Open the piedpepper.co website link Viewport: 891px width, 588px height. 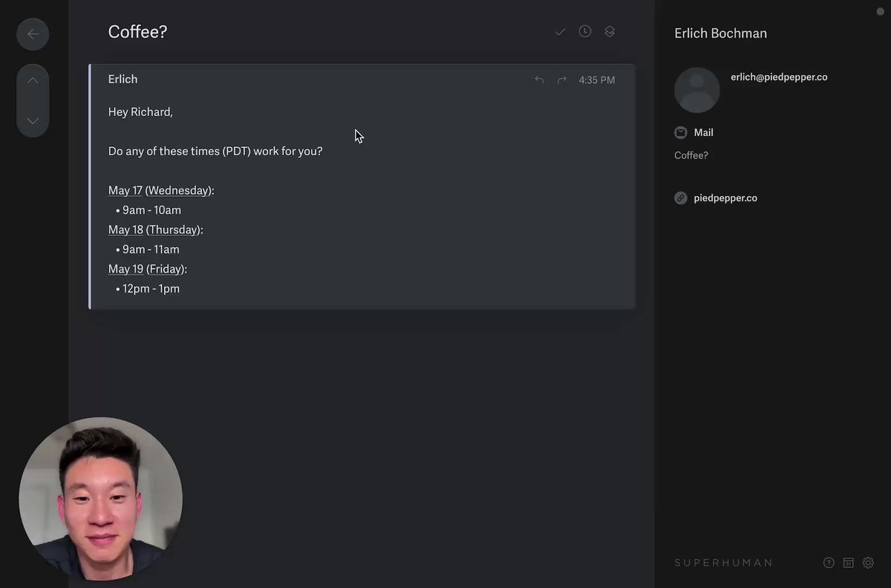pyautogui.click(x=725, y=198)
